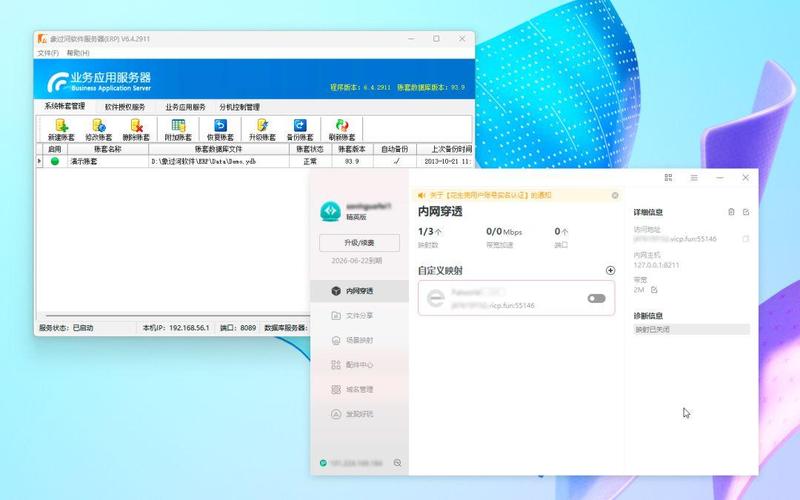Viewport: 800px width, 500px height.
Task: Switch to the 业务应用服务 tab
Action: (x=185, y=107)
